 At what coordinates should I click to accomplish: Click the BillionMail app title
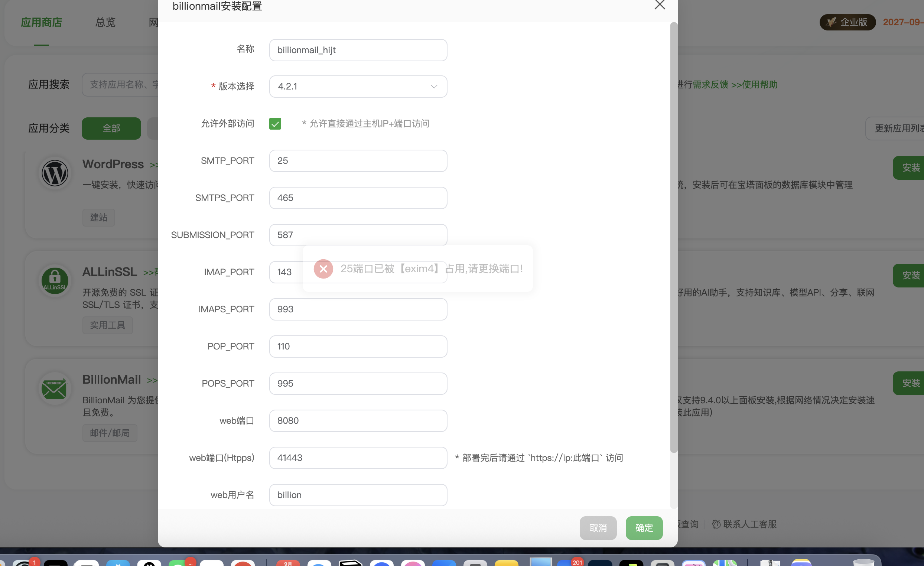click(111, 379)
